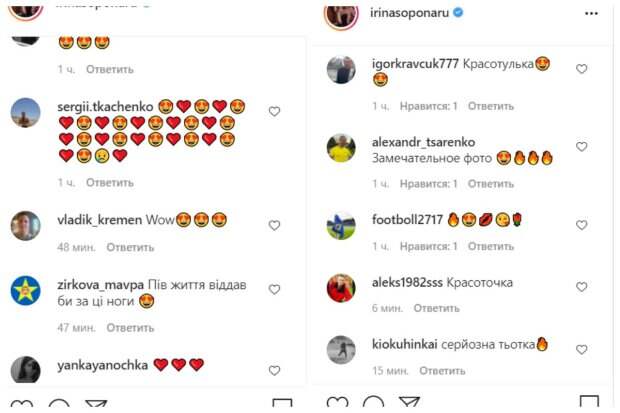Like sergii.tkachenko's emoji comment

(x=274, y=112)
